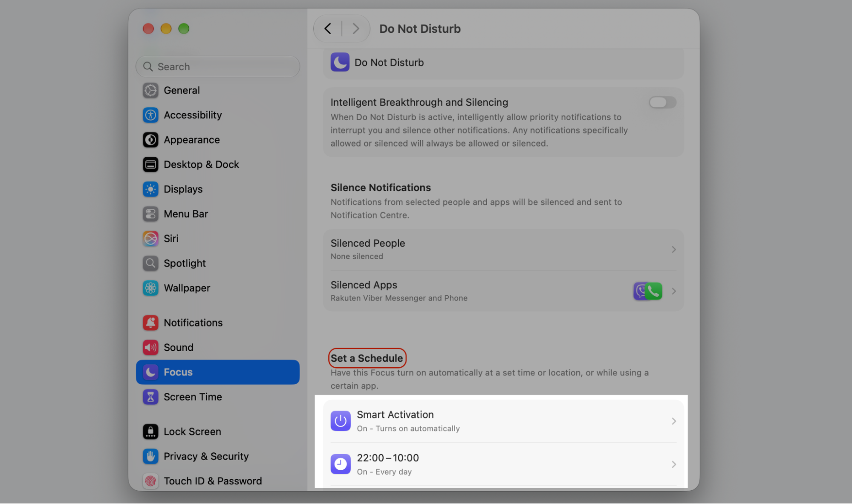
Task: Go back with the left arrow button
Action: [x=328, y=29]
